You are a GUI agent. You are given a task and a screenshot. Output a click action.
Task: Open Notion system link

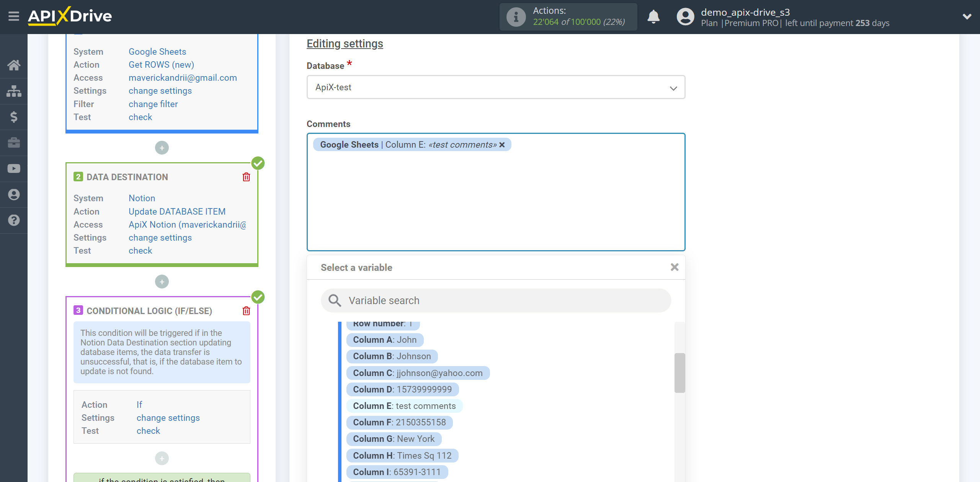(142, 198)
